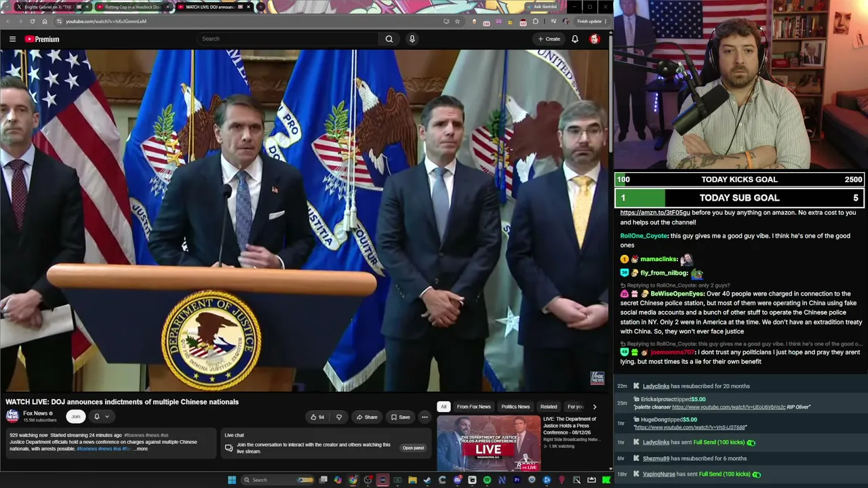This screenshot has width=868, height=488.
Task: Open Premiere Pro from the taskbar
Action: coord(517,480)
